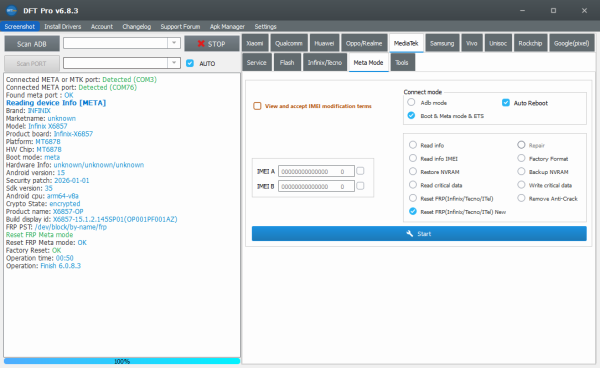Image resolution: width=600 pixels, height=368 pixels.
Task: Open the Install Drivers menu
Action: pos(62,26)
